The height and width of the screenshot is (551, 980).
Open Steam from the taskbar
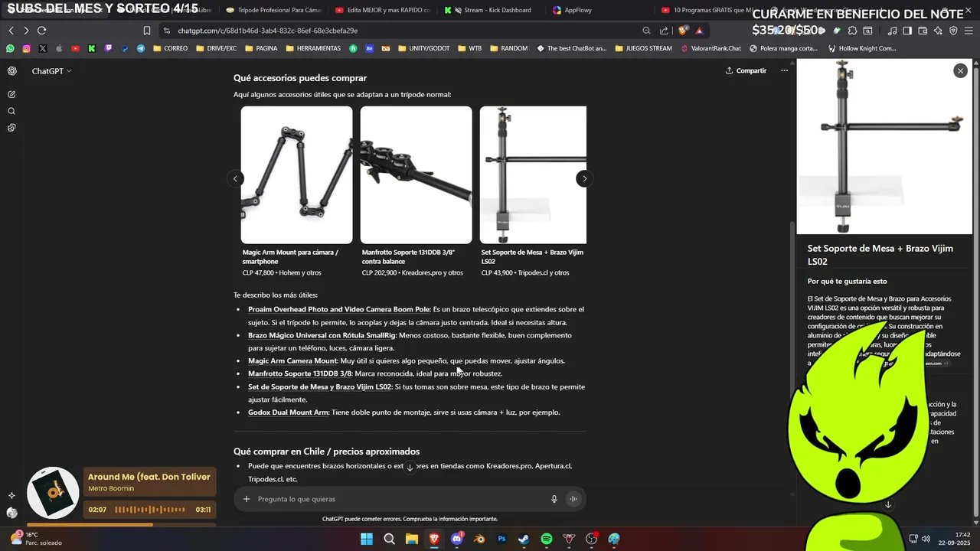point(524,539)
